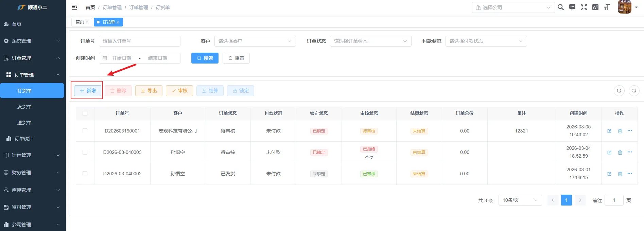644x231 pixels.
Task: Click the 新增 add button
Action: [x=88, y=91]
